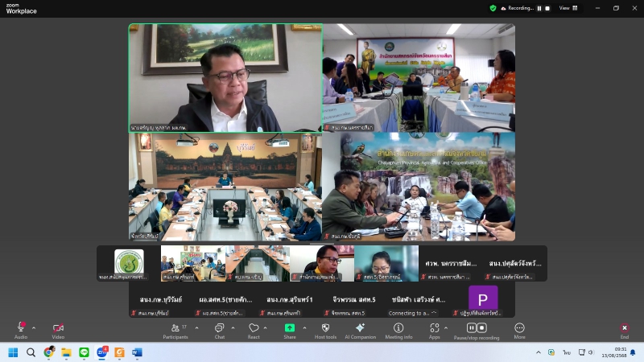644x362 pixels.
Task: Open the Participants panel
Action: pyautogui.click(x=175, y=331)
